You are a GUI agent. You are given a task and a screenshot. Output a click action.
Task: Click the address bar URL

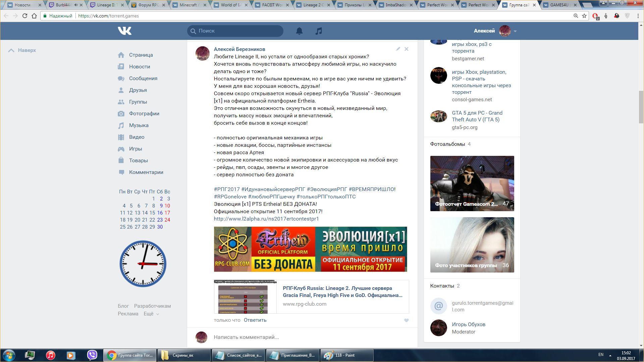pos(108,16)
